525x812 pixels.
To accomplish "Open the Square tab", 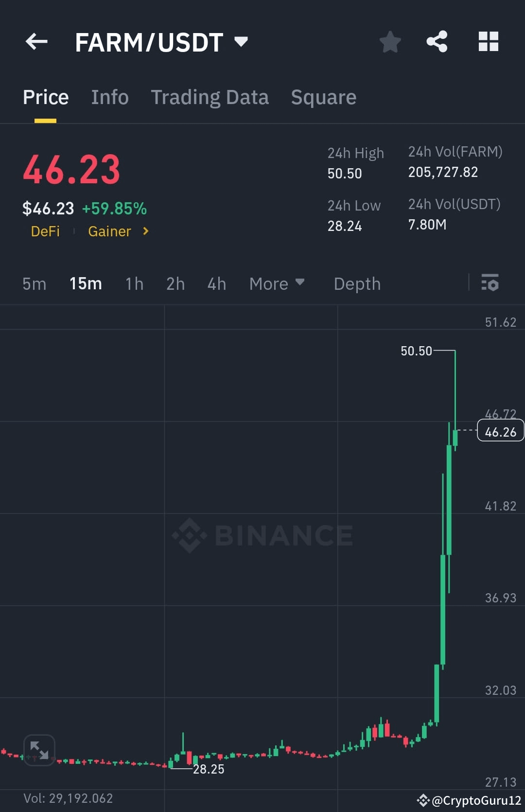I will (323, 97).
